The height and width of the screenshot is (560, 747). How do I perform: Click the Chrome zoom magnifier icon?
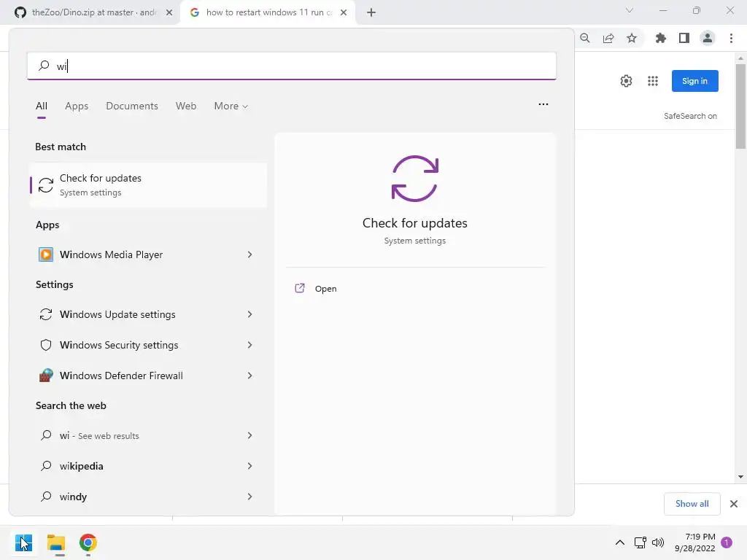585,38
